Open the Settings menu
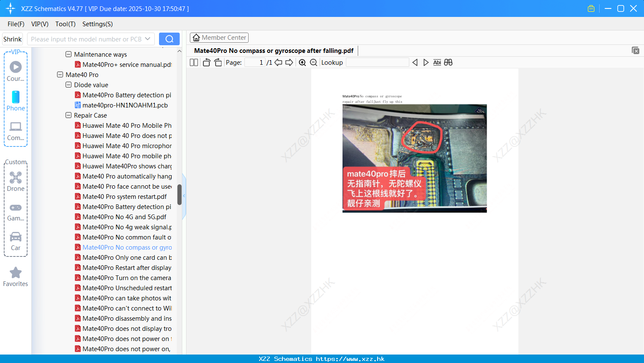644x363 pixels. click(98, 24)
